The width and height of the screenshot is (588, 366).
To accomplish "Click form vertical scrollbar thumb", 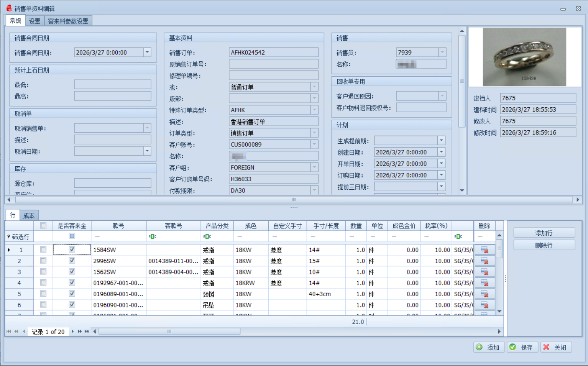I will [462, 81].
